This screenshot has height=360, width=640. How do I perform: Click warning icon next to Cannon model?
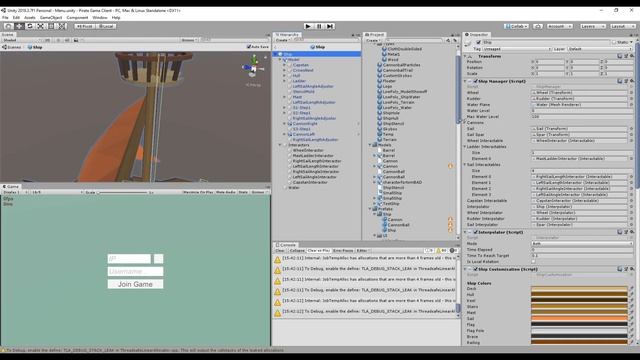(x=450, y=166)
